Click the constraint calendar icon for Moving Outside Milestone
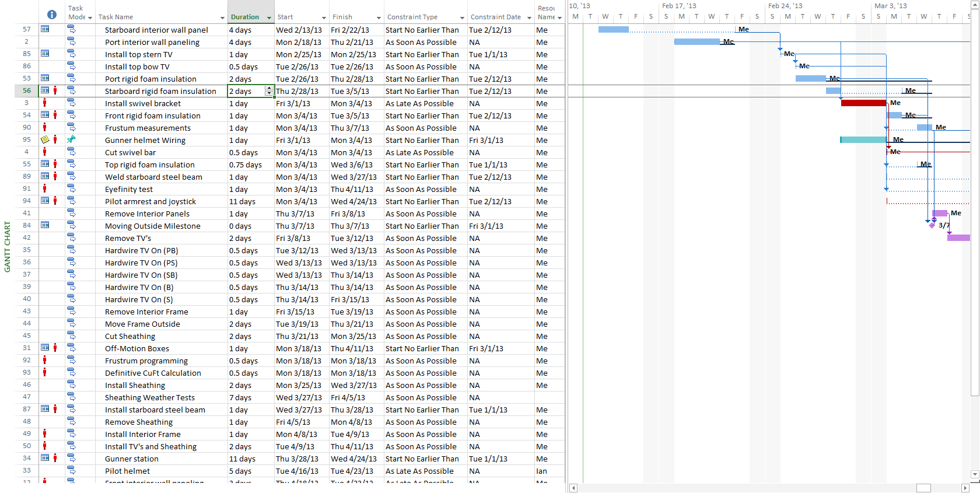 click(45, 225)
